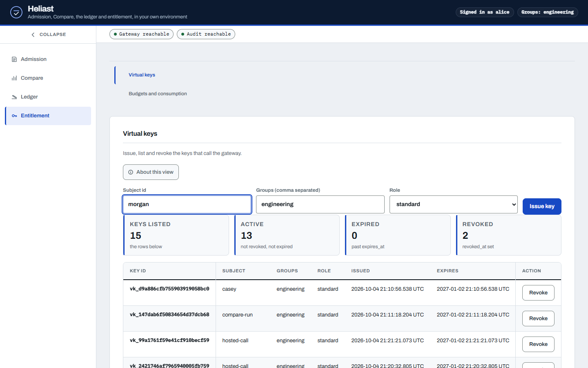Click the collapse chevron arrow icon
The height and width of the screenshot is (368, 588).
click(x=33, y=35)
